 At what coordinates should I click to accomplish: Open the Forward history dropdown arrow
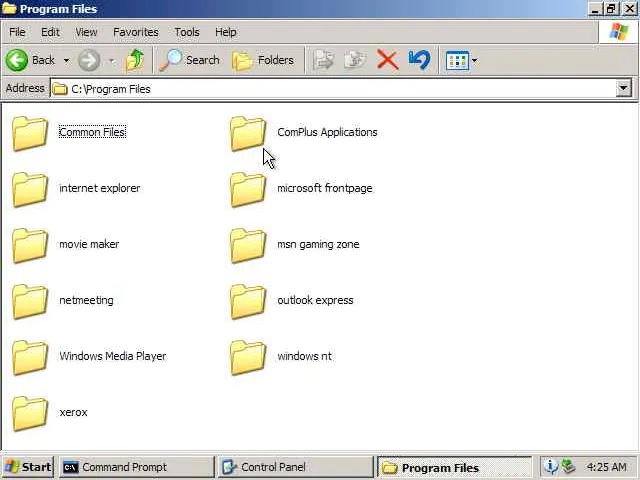[111, 61]
